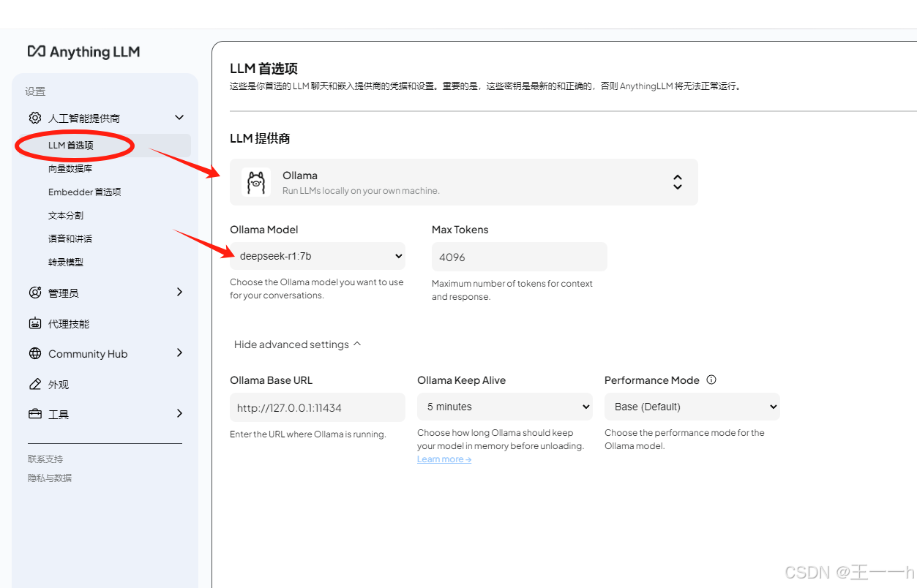
Task: Open the Ollama Model dropdown
Action: pos(318,256)
